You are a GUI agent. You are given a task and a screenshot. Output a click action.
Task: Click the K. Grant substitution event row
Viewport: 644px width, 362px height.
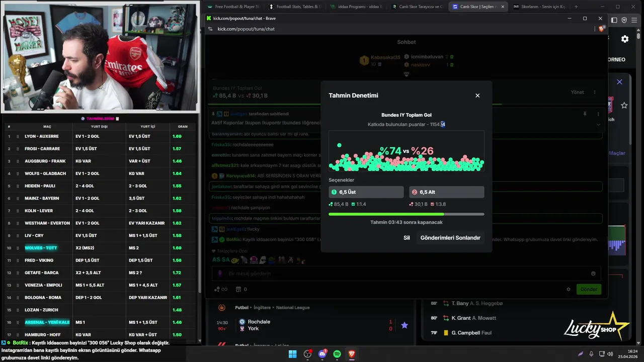tap(513, 318)
